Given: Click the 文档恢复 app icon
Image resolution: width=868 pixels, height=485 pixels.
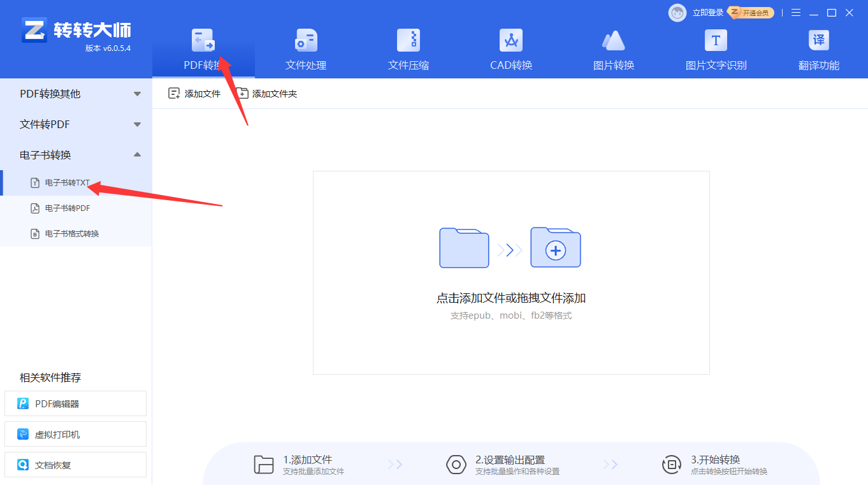Looking at the screenshot, I should point(23,465).
